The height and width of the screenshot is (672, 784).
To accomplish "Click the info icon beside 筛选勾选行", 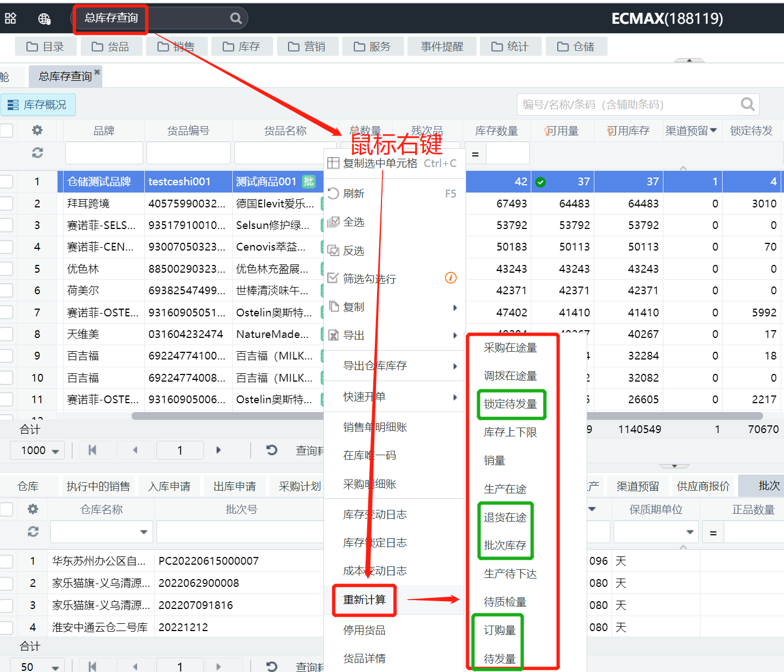I will 451,278.
